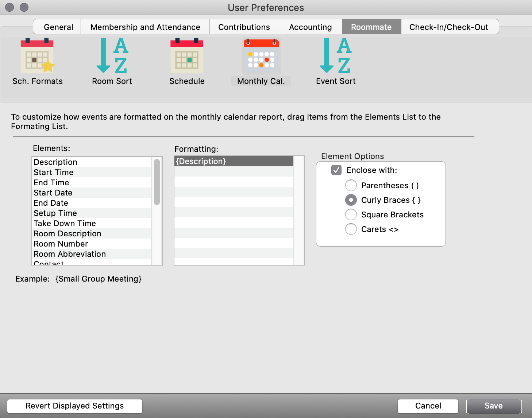
Task: Select the Room Sort icon
Action: (112, 57)
